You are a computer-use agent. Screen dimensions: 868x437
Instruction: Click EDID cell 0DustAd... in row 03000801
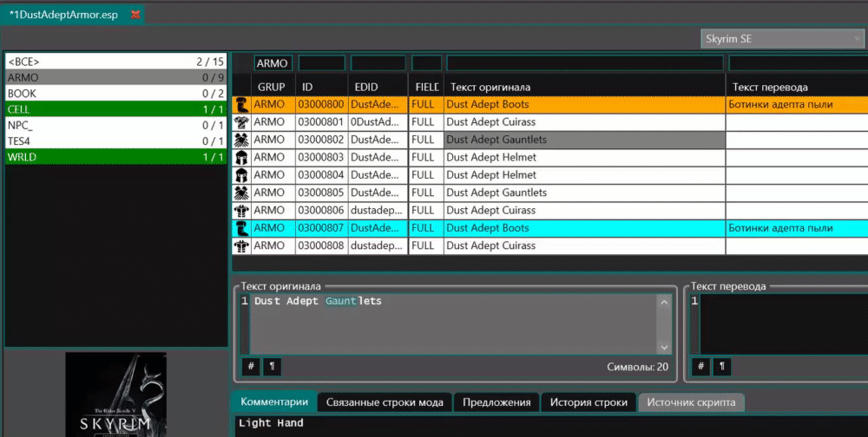point(378,122)
